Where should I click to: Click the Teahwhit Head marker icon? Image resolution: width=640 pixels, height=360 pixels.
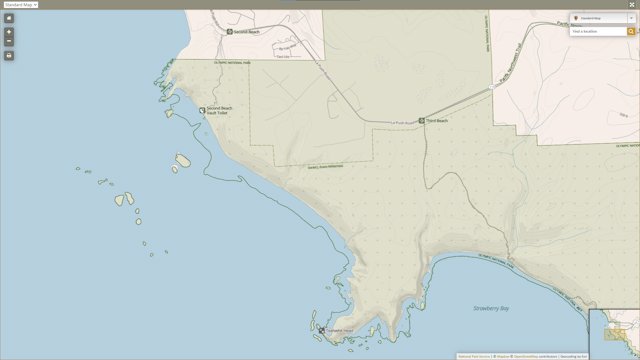click(x=322, y=331)
